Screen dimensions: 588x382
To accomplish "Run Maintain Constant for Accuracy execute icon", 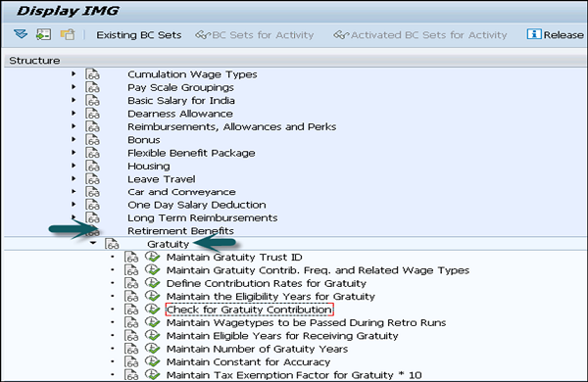I will pos(152,361).
